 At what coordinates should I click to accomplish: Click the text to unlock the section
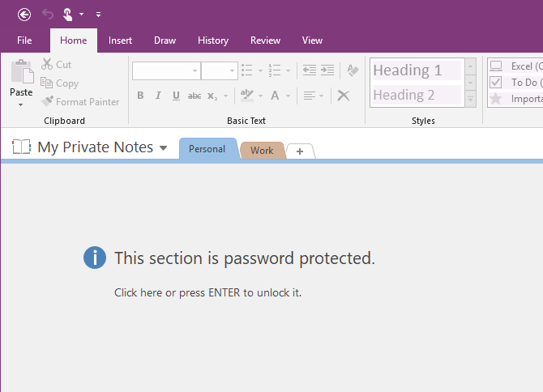click(207, 292)
